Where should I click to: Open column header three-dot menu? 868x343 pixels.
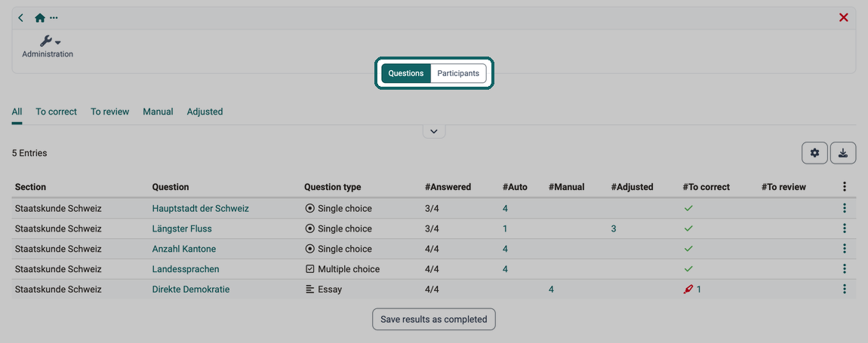click(x=844, y=187)
